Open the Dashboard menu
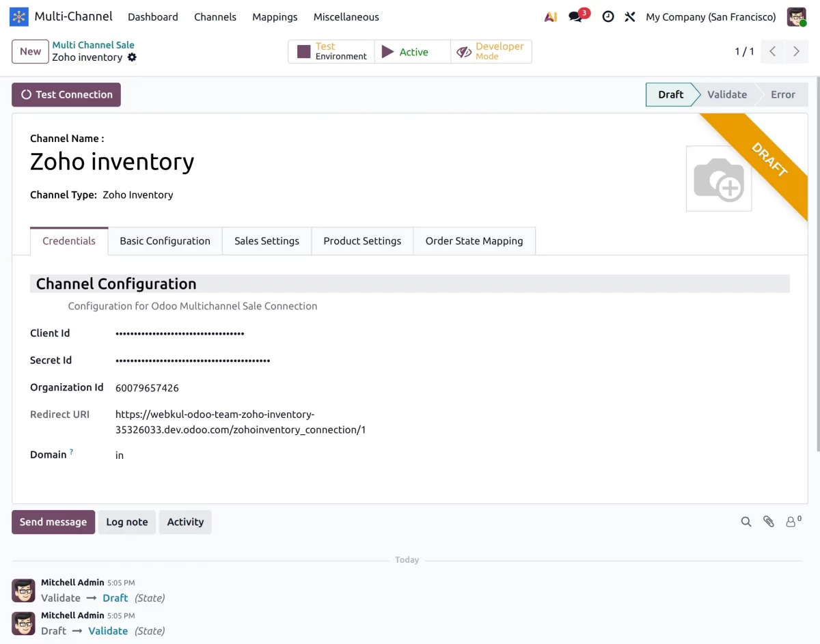Screen dimensions: 820x644 click(x=153, y=17)
